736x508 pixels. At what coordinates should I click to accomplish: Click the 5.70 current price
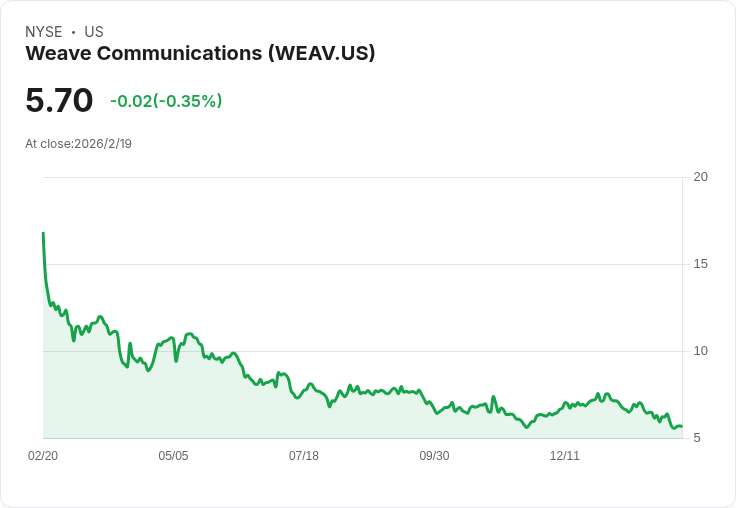pos(59,100)
